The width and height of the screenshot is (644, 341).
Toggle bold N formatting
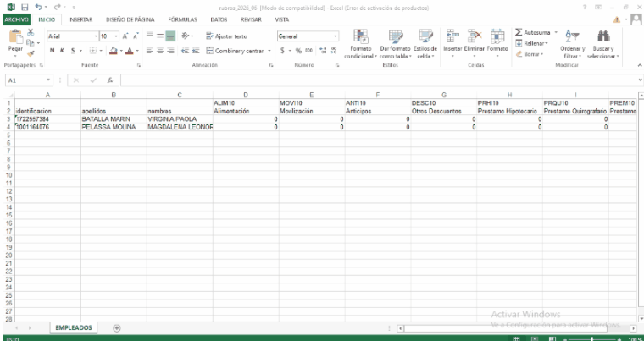53,51
